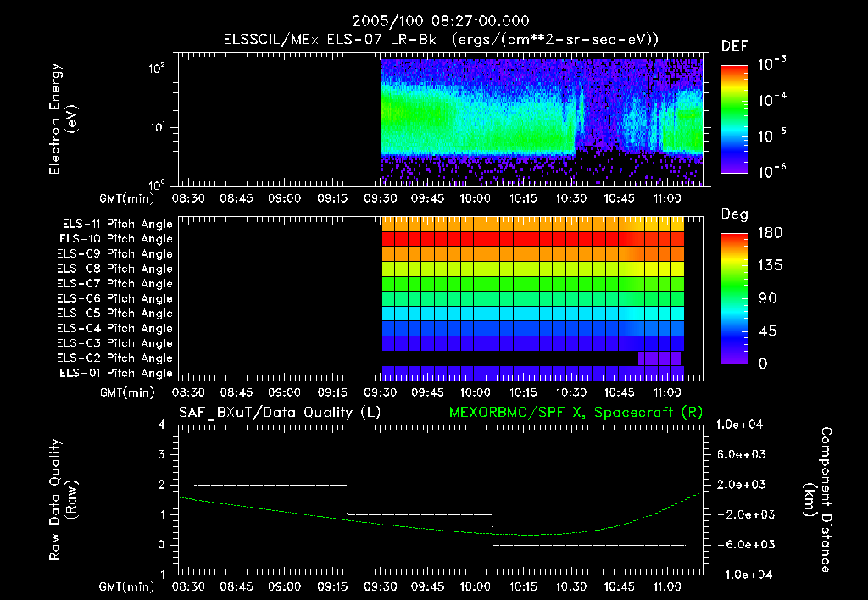Click the Raw Data Quality (Raw) axis label
Screen dimensions: 868x600
63,500
